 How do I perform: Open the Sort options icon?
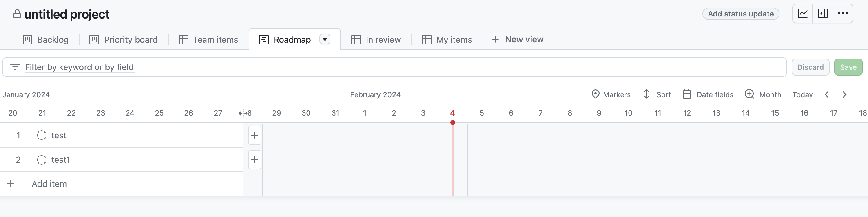[646, 94]
